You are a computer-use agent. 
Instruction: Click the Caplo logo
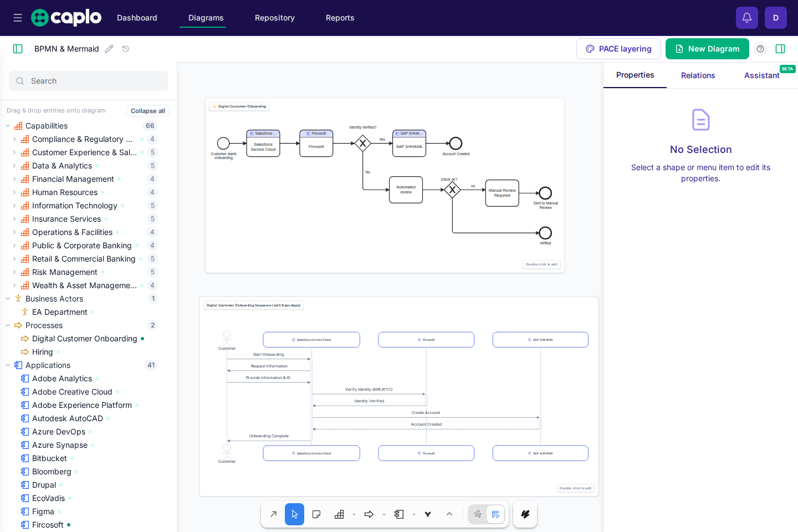(66, 18)
